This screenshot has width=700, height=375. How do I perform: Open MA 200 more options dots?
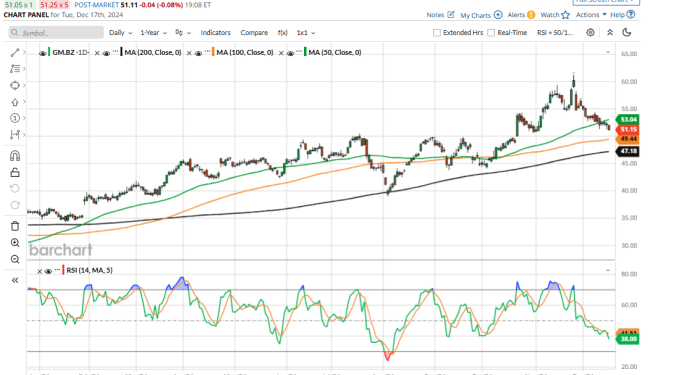coord(116,52)
